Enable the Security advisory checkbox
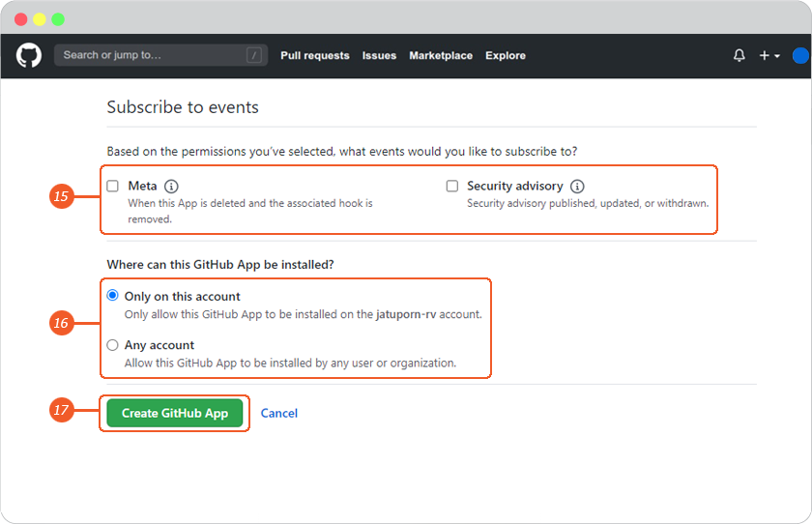The width and height of the screenshot is (812, 524). click(x=452, y=186)
